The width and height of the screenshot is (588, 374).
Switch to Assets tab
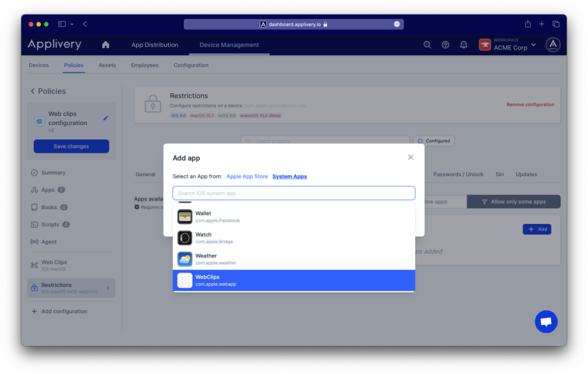click(107, 65)
